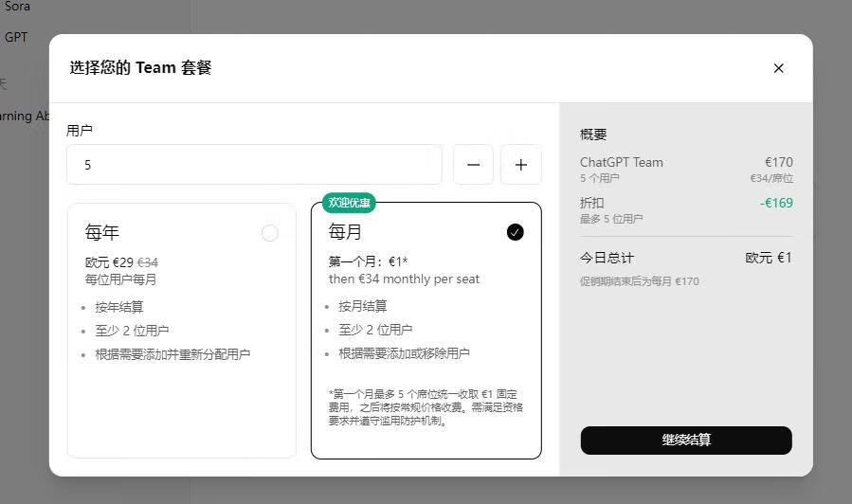Choose the 每年 plan card heading
852x504 pixels.
[102, 233]
